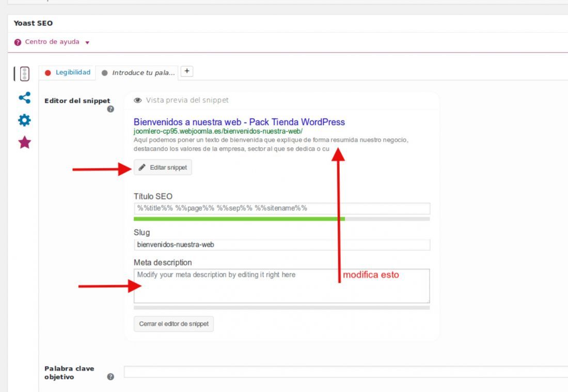
Task: Click the Editar snippet button
Action: tap(163, 167)
